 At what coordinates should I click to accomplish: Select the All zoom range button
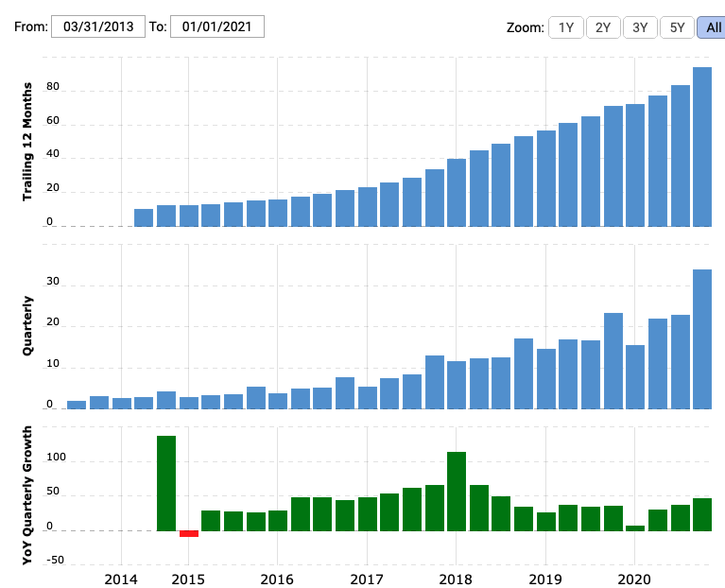[712, 27]
